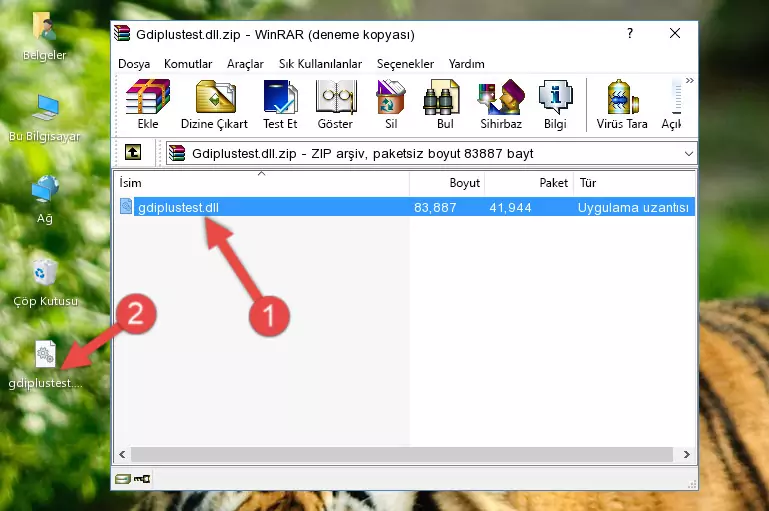Select the gdiplustest.dll row name

[x=178, y=207]
